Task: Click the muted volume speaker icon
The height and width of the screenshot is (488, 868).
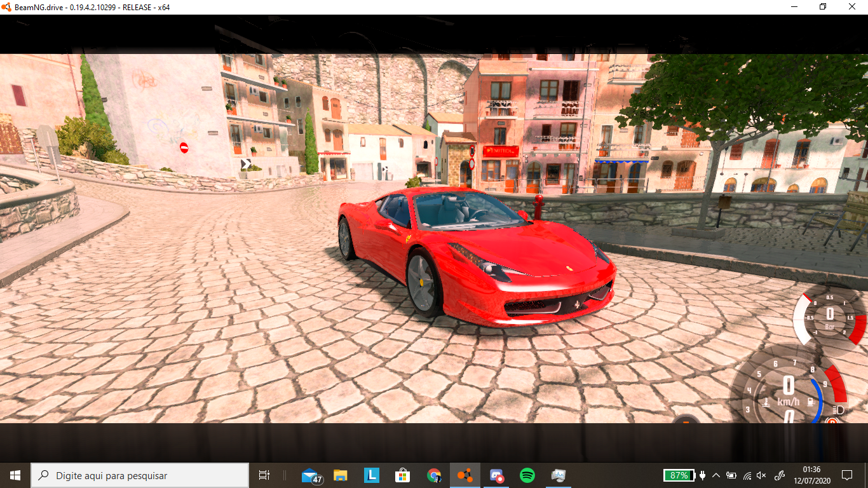Action: (x=762, y=475)
